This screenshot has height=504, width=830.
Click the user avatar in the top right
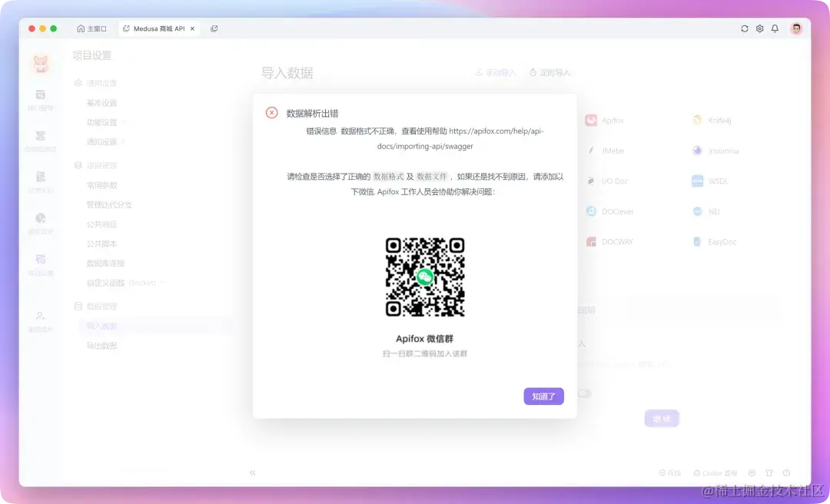(796, 28)
